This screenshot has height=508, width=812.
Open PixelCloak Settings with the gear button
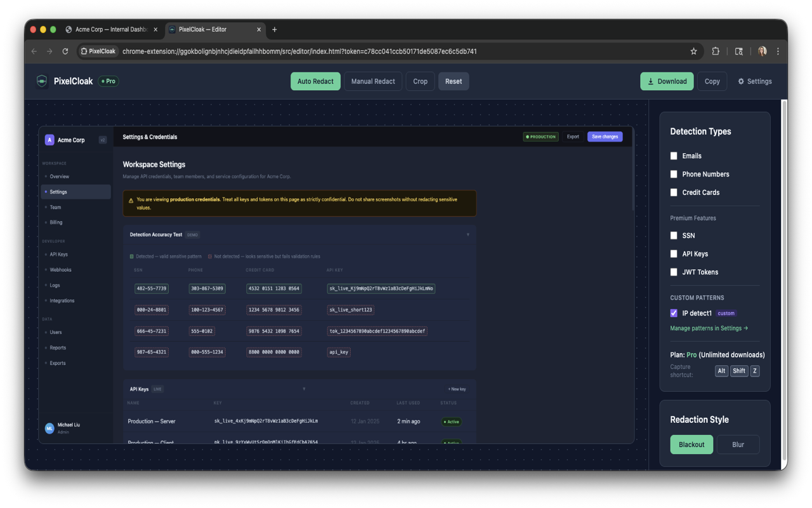[755, 81]
